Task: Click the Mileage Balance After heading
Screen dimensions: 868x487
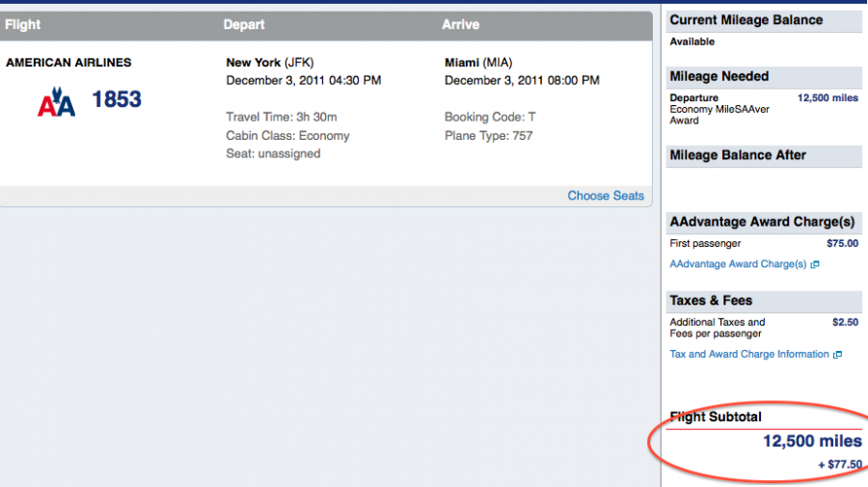Action: 738,155
